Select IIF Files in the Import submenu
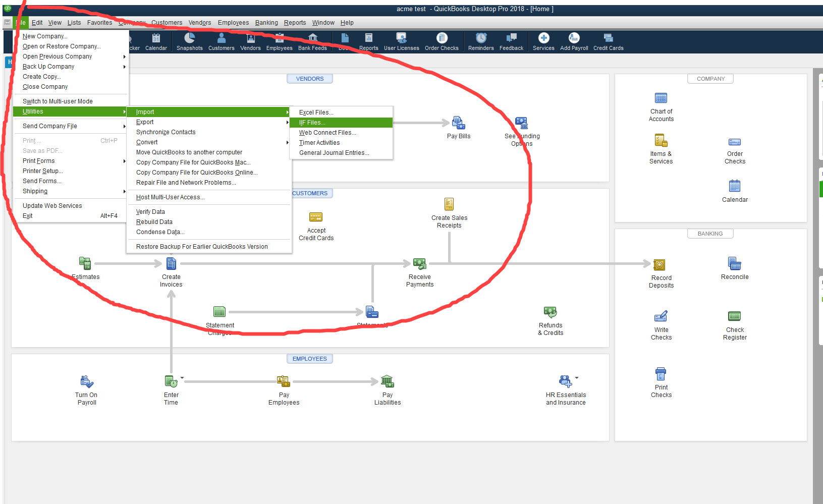The image size is (823, 504). [x=341, y=123]
